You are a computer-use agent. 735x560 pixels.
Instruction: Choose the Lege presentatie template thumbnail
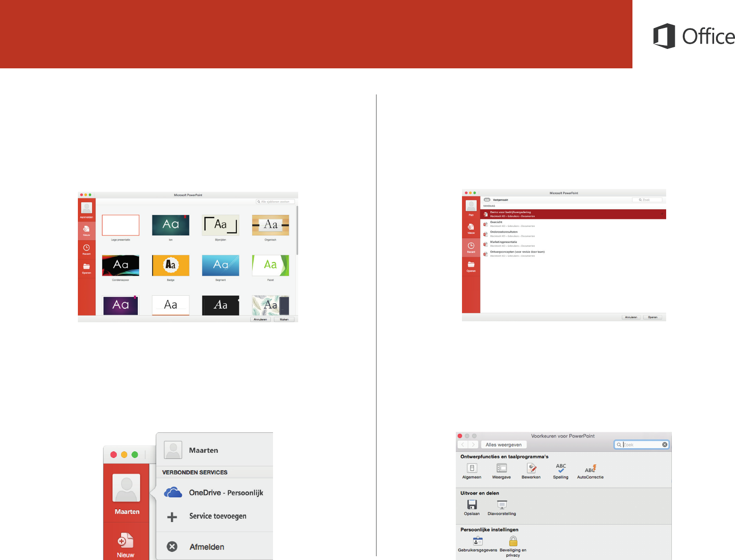click(121, 225)
